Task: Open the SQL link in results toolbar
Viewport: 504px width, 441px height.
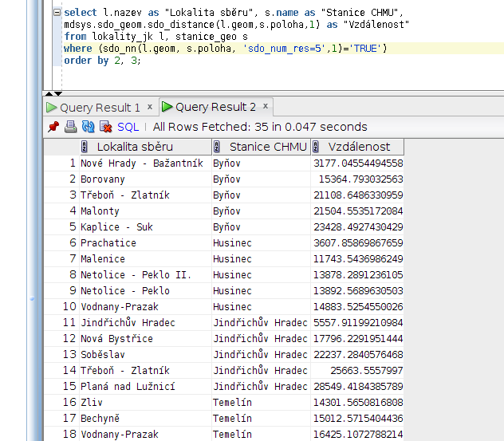Action: point(128,127)
